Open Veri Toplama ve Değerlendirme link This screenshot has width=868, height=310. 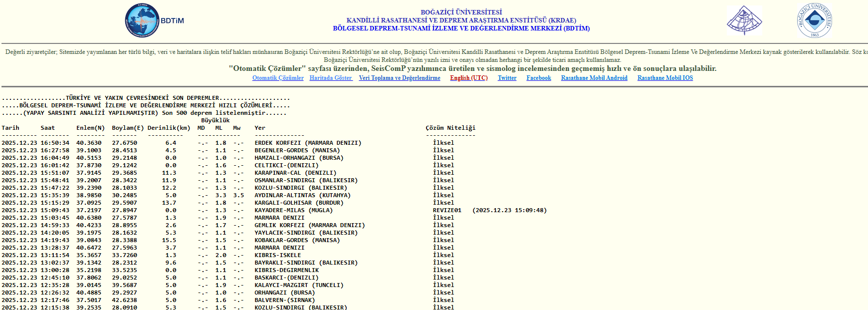pos(400,78)
